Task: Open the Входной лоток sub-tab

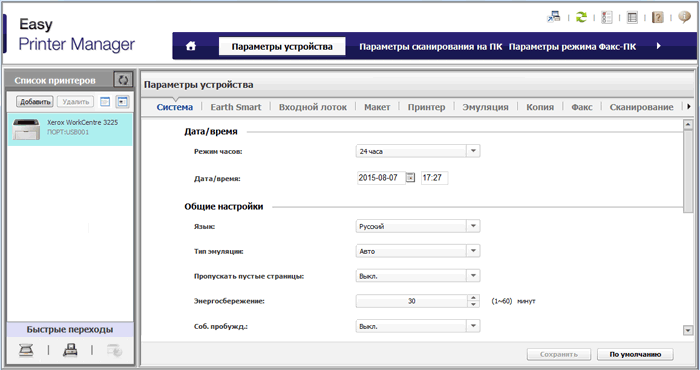Action: (x=312, y=107)
